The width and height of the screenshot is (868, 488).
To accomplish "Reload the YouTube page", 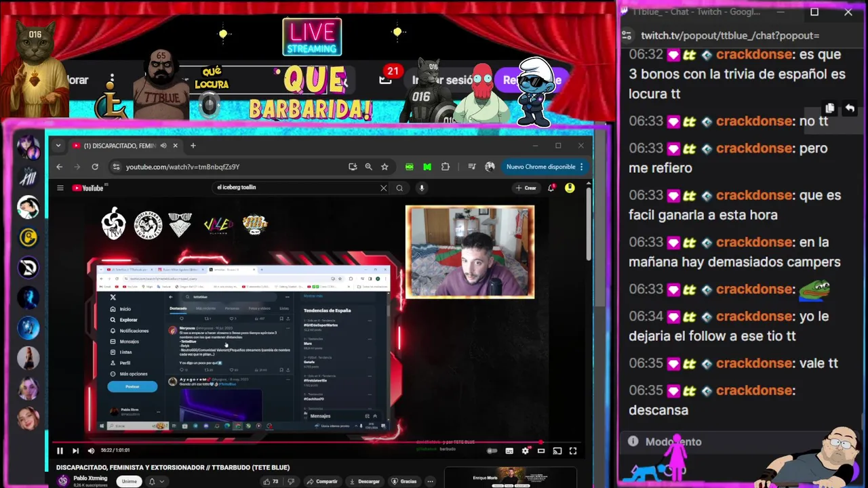I will (x=95, y=167).
